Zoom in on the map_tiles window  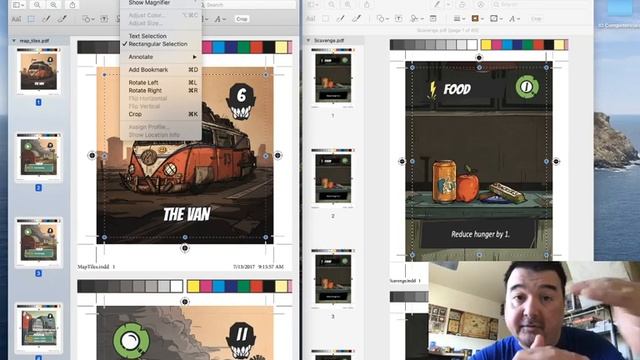tap(53, 5)
